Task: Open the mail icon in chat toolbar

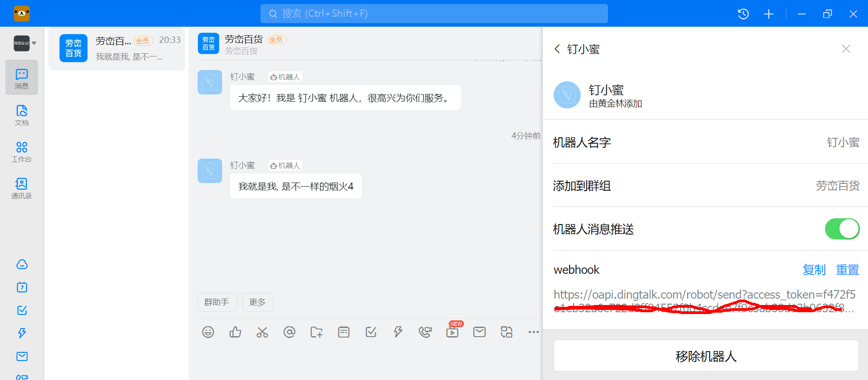Action: point(479,332)
